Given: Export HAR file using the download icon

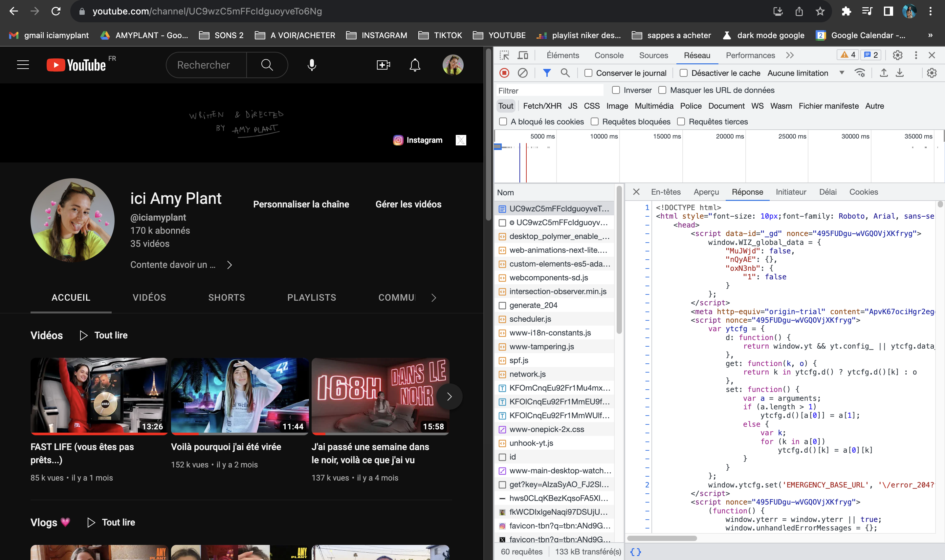Looking at the screenshot, I should click(900, 73).
